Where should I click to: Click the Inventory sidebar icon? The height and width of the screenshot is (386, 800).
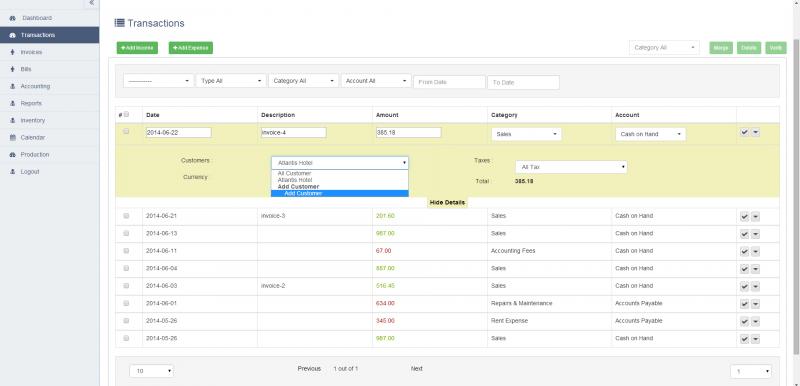[x=12, y=120]
